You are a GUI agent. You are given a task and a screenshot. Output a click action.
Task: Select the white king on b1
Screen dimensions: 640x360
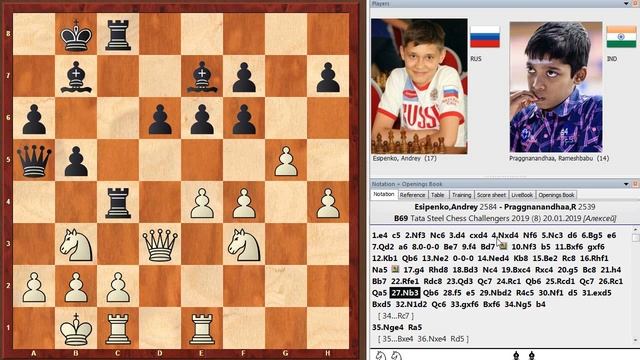click(76, 329)
